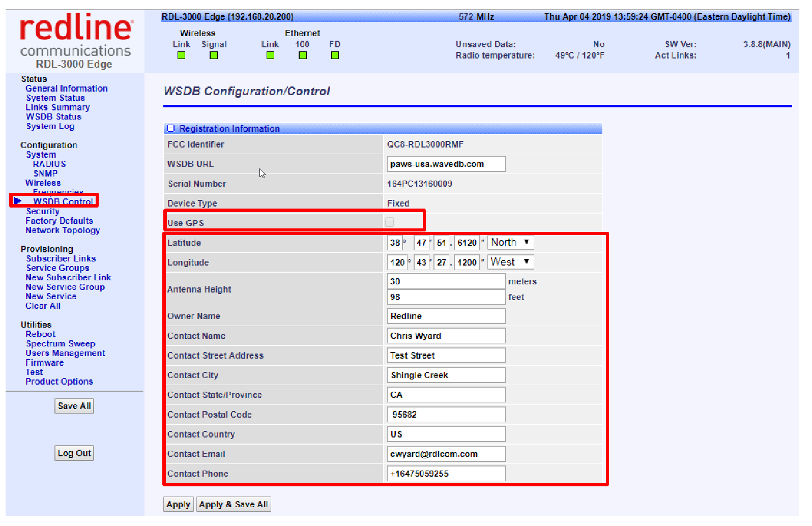This screenshot has width=812, height=526.
Task: Click Clear All provisioning link
Action: (43, 306)
